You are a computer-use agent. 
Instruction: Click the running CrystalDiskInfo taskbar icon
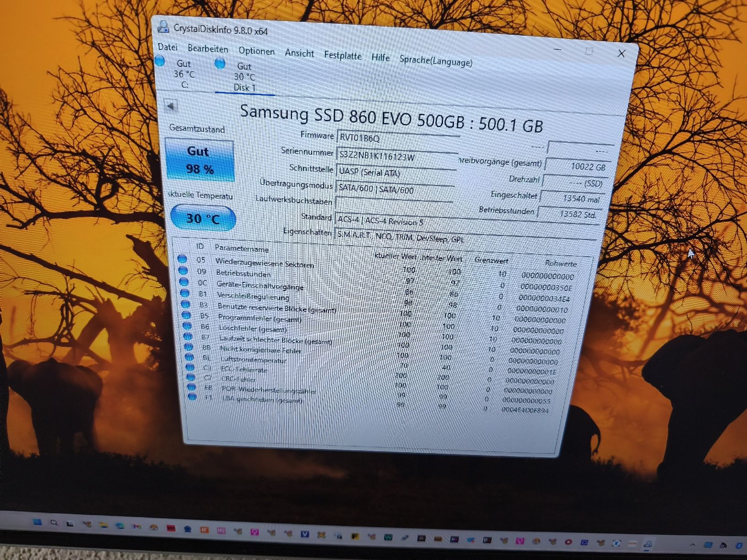(x=648, y=544)
